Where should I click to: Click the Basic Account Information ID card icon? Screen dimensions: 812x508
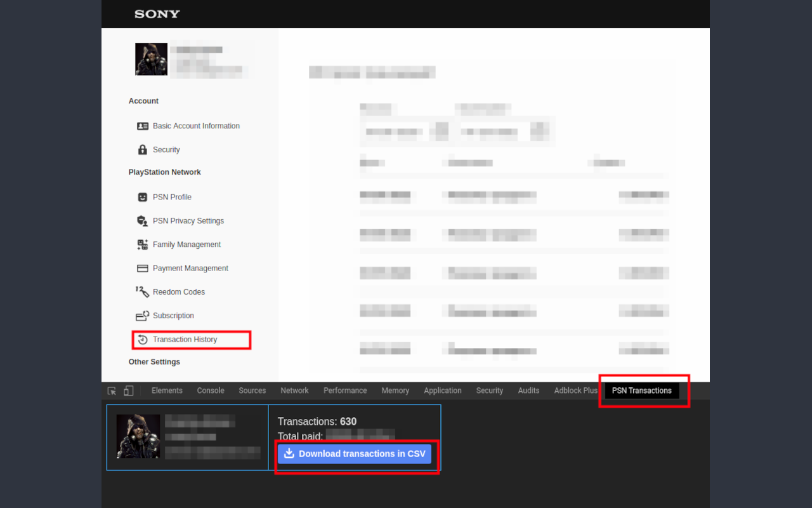pyautogui.click(x=143, y=126)
